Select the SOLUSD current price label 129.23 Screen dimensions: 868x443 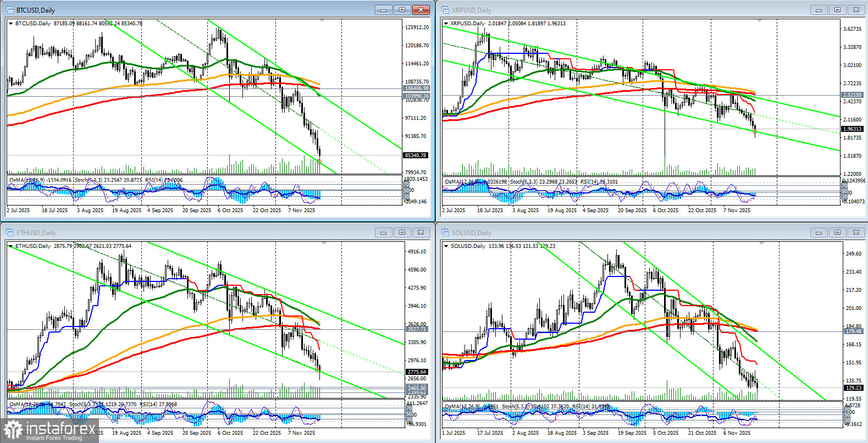pyautogui.click(x=854, y=388)
